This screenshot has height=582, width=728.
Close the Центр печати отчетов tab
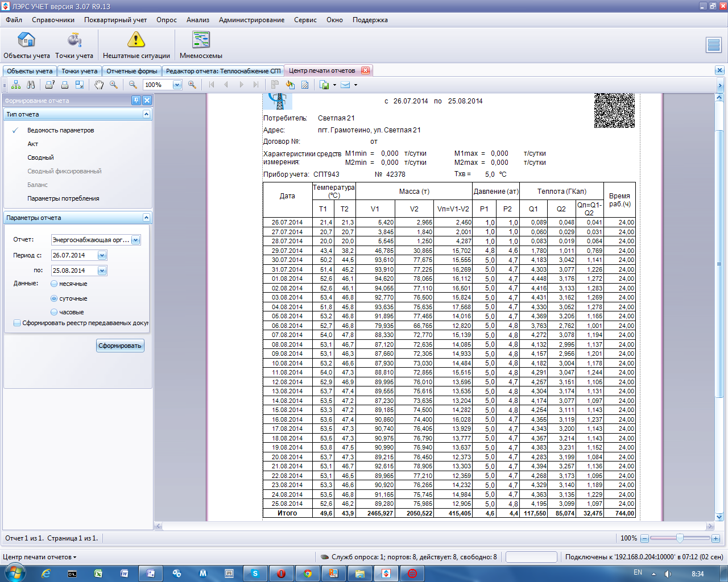(365, 70)
